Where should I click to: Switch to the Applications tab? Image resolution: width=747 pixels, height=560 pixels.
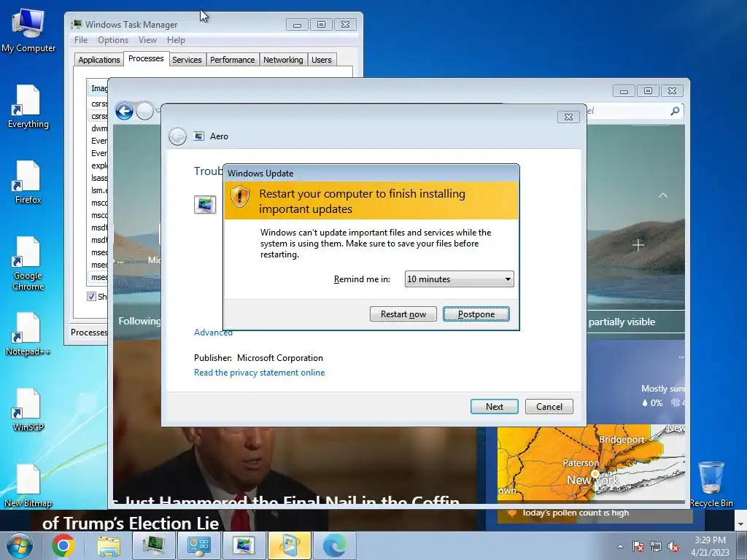click(99, 60)
